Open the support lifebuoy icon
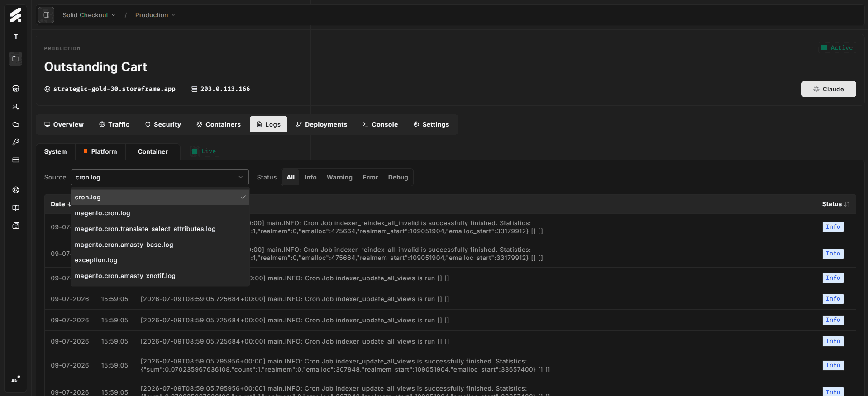Viewport: 868px width, 396px height. tap(16, 190)
